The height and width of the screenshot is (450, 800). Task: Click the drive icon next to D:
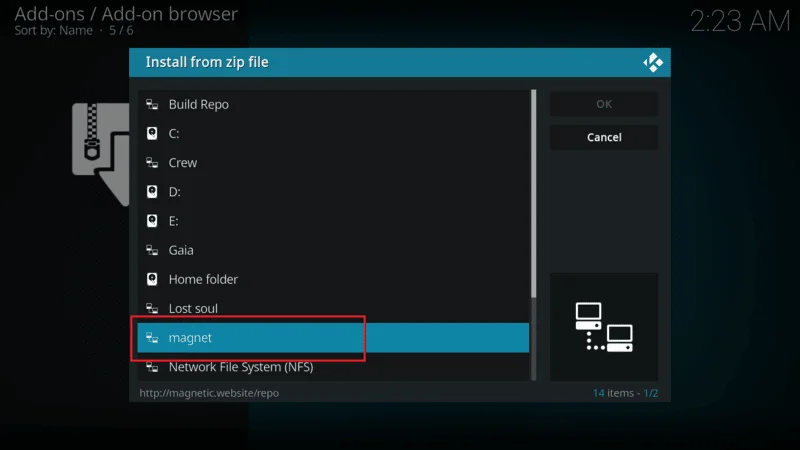click(x=152, y=191)
